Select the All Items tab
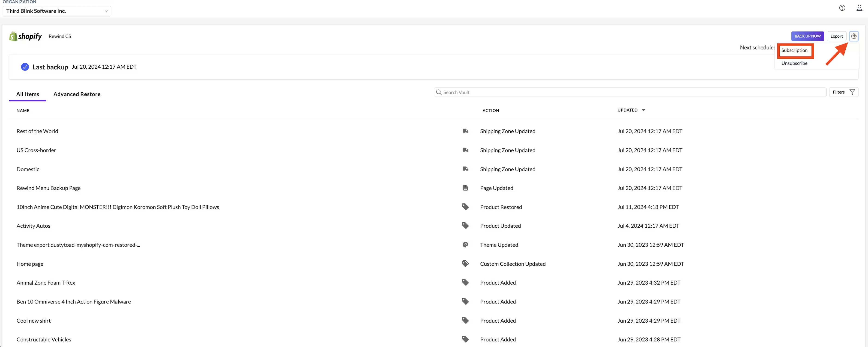The height and width of the screenshot is (347, 868). (x=28, y=94)
